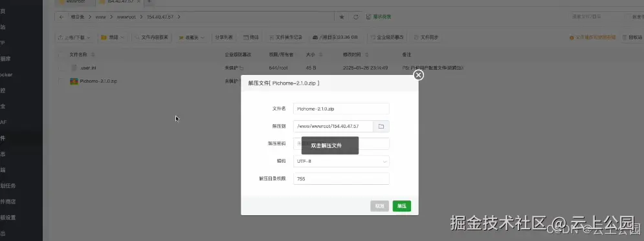Close the 154.40.47.57 file tab

[138, 1]
